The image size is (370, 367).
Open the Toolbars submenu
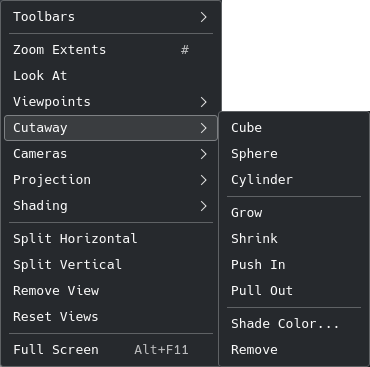click(x=111, y=17)
